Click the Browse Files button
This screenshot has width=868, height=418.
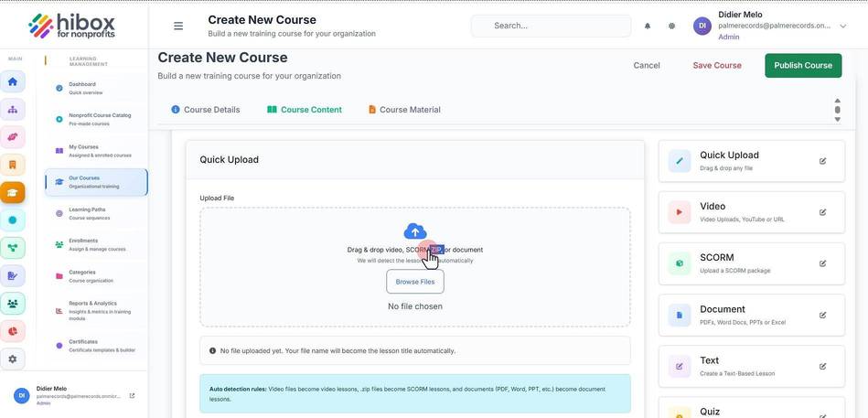[415, 282]
